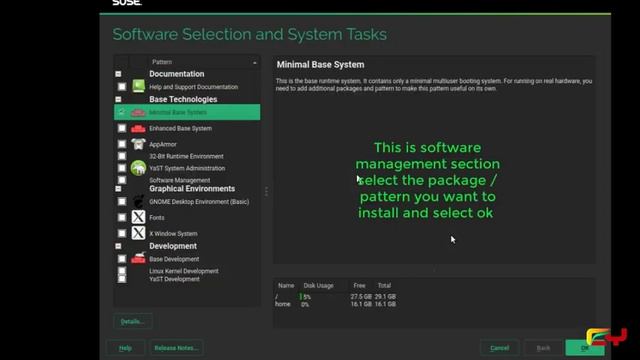Click the vertical splitter handle between panels

coord(267,191)
